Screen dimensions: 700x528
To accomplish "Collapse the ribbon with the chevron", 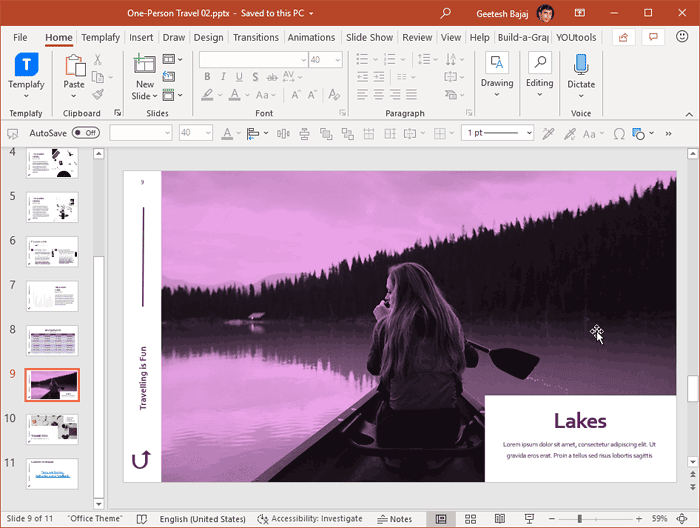I will point(689,114).
